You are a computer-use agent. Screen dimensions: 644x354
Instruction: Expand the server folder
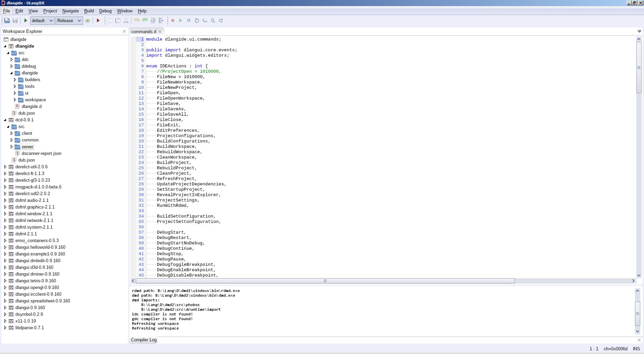pos(12,146)
